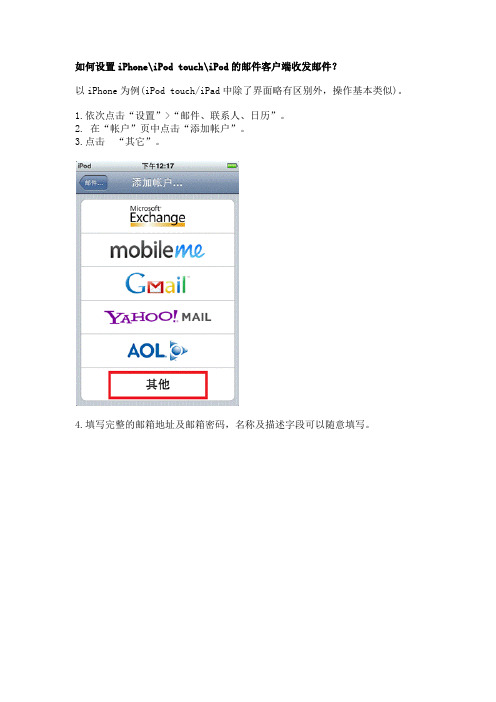Select the mobileme account option
Viewport: 496px width, 702px height.
157,250
